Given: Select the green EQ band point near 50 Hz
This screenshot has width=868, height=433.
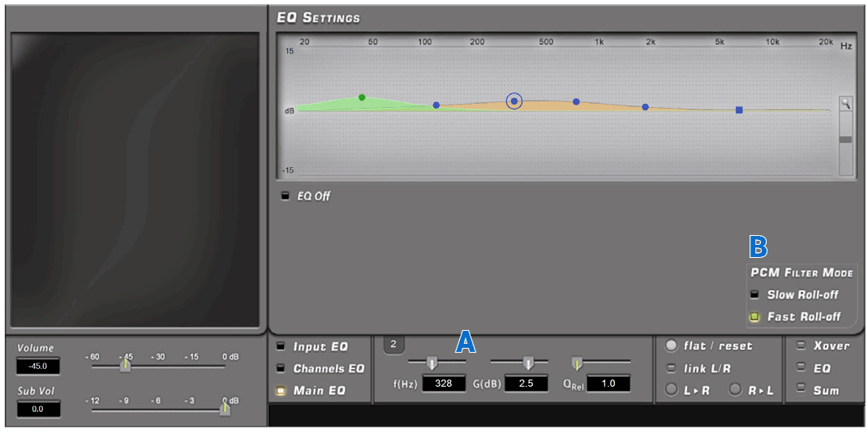Looking at the screenshot, I should (362, 97).
